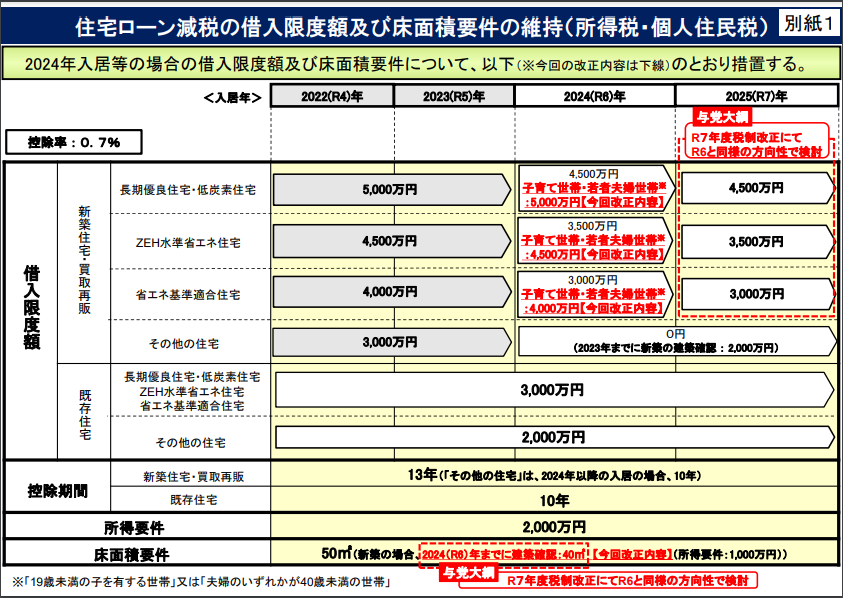Viewport: 843px width, 598px height.
Task: Click the 既存住宅 3,000万円 arrow
Action: 553,391
